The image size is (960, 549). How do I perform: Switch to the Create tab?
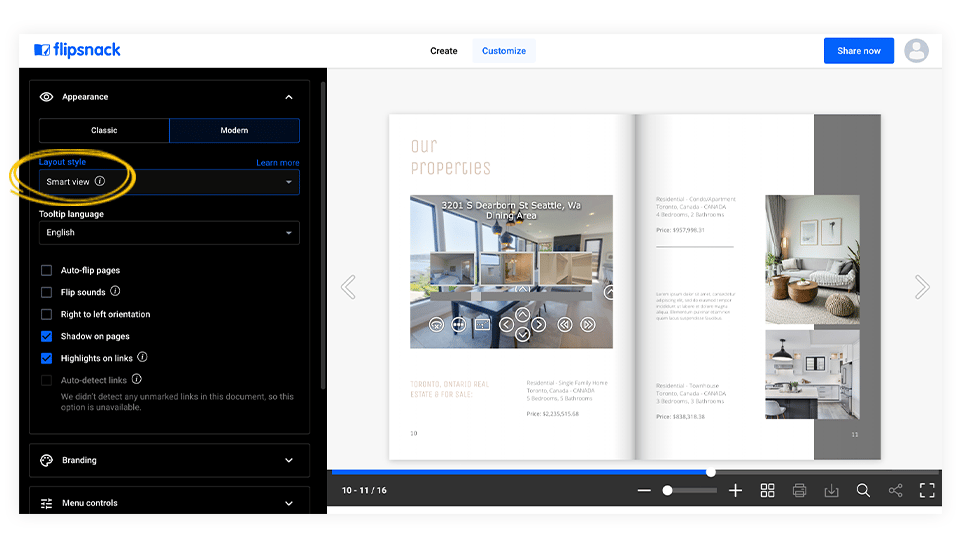[x=444, y=51]
